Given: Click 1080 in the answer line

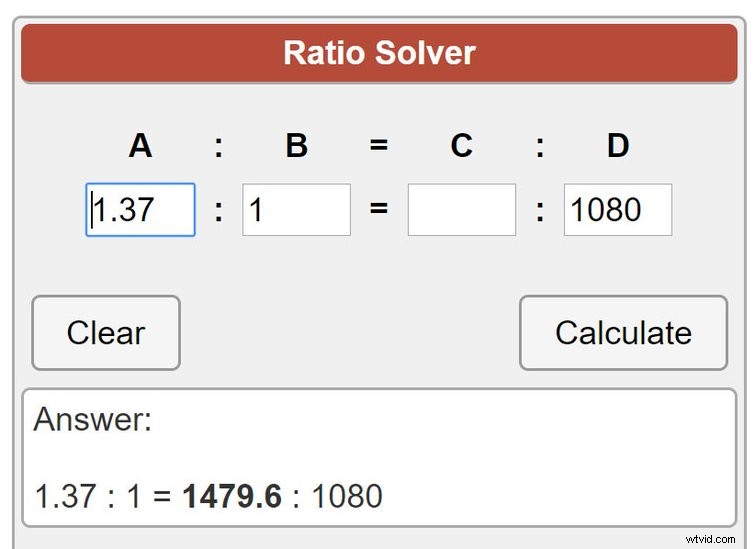Looking at the screenshot, I should 347,496.
